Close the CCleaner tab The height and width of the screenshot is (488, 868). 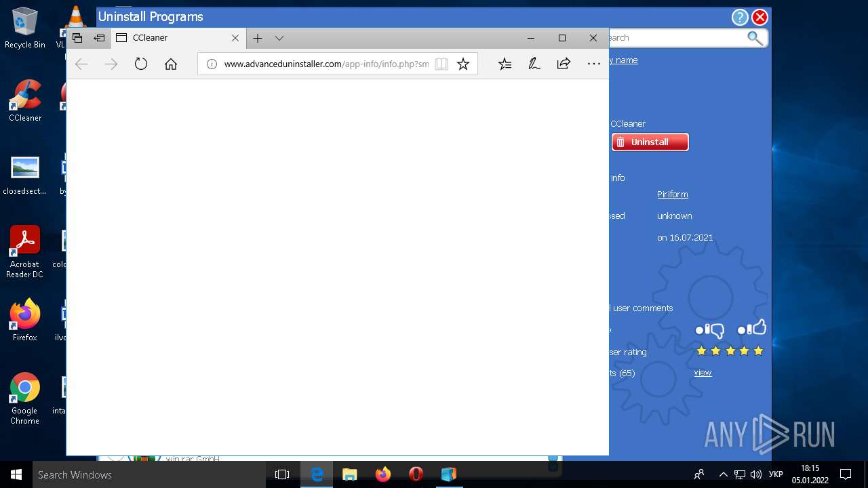(235, 38)
